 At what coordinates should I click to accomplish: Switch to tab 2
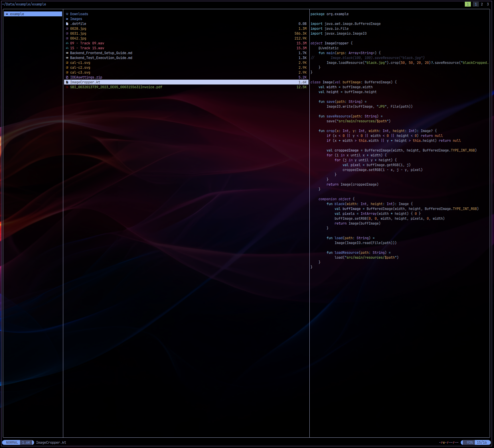tap(482, 4)
